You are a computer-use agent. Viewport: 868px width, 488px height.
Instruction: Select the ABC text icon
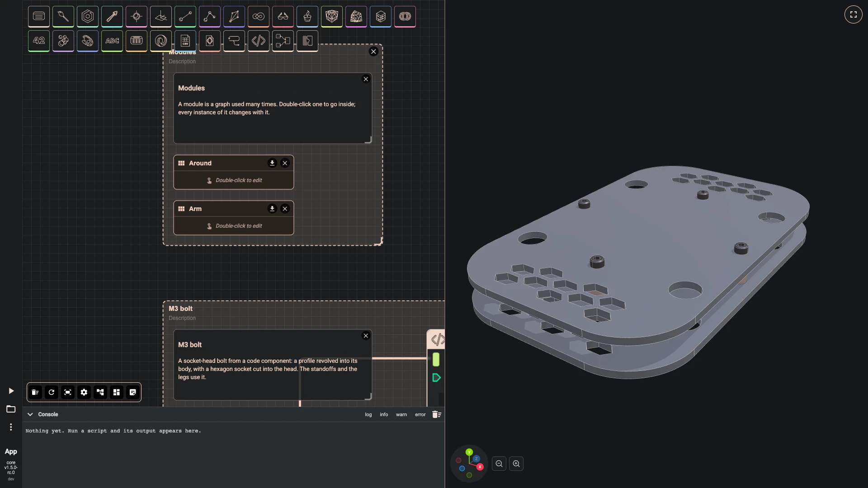pyautogui.click(x=112, y=41)
